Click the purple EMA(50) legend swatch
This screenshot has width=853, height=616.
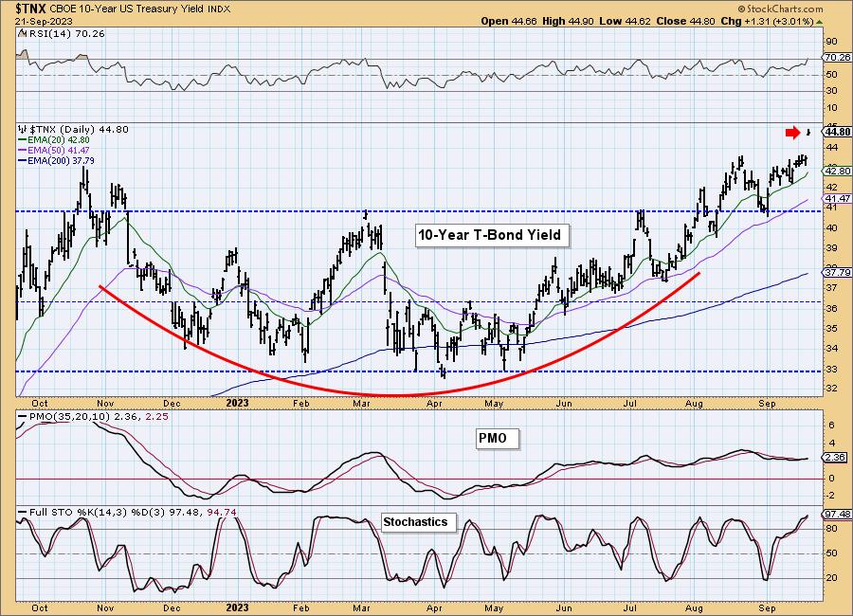(x=23, y=150)
